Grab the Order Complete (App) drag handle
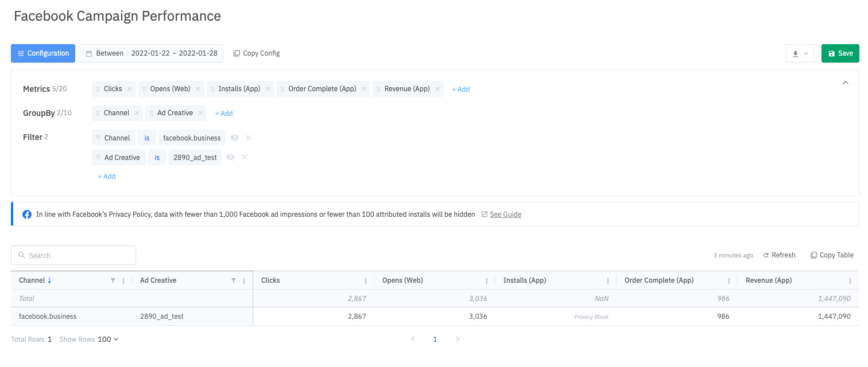868x367 pixels. tap(282, 89)
